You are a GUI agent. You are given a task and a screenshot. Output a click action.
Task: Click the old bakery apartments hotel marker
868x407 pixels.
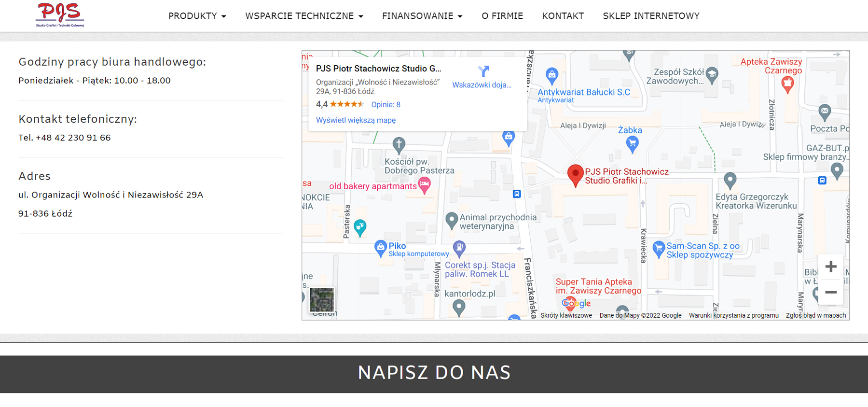(x=425, y=185)
